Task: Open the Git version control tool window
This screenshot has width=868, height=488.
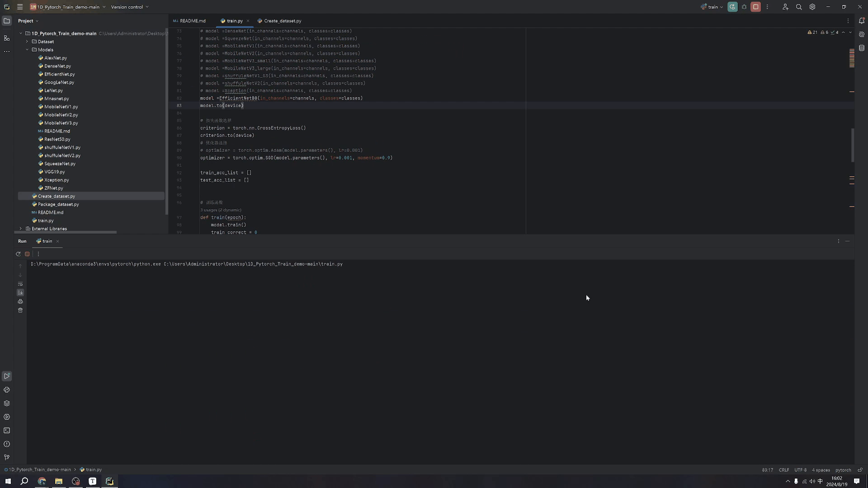Action: [x=7, y=457]
